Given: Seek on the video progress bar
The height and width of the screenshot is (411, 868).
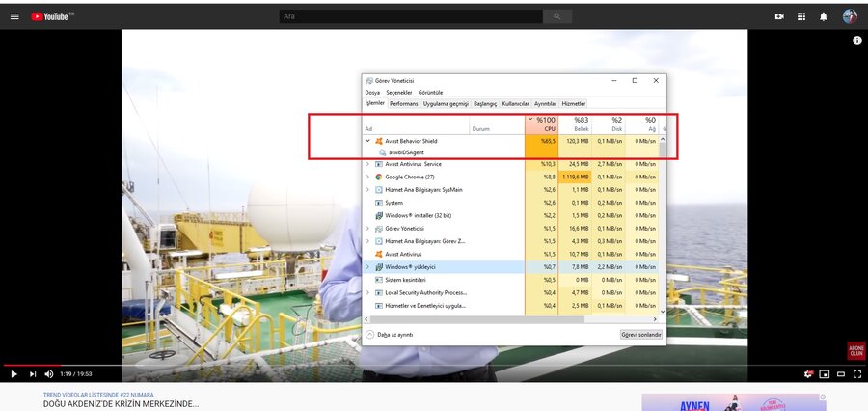Looking at the screenshot, I should [x=433, y=365].
